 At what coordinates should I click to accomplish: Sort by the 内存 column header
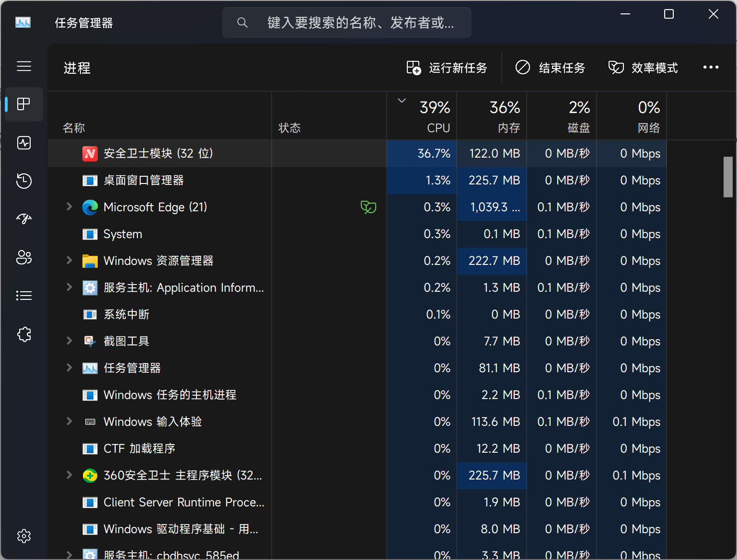tap(492, 116)
